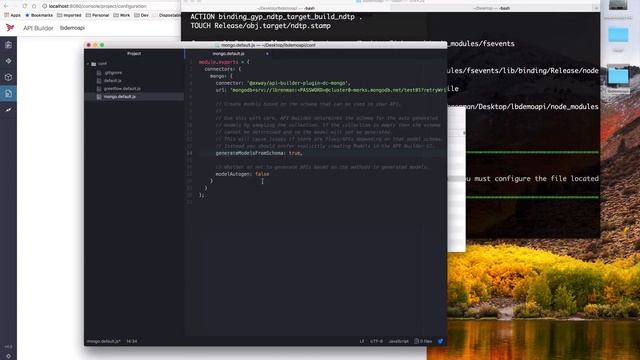Viewport: 640px width, 360px height.
Task: Open the Imported bookmarks folder
Action: [x=69, y=15]
